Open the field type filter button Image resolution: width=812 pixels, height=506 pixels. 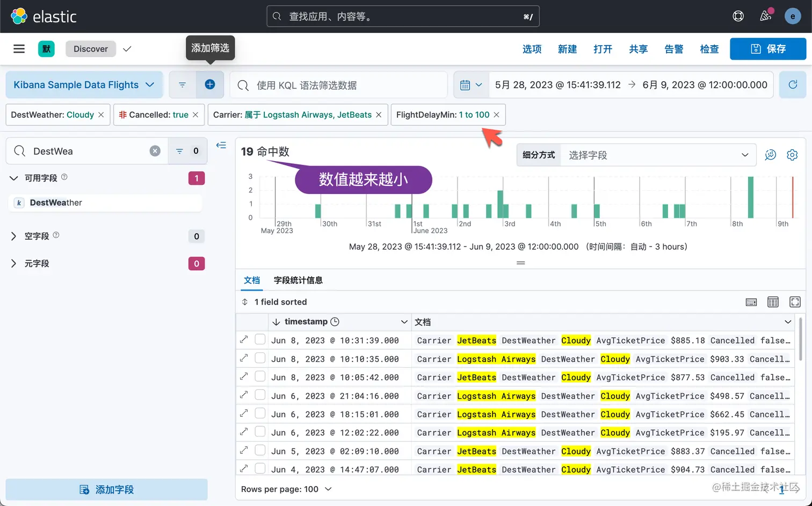[188, 151]
